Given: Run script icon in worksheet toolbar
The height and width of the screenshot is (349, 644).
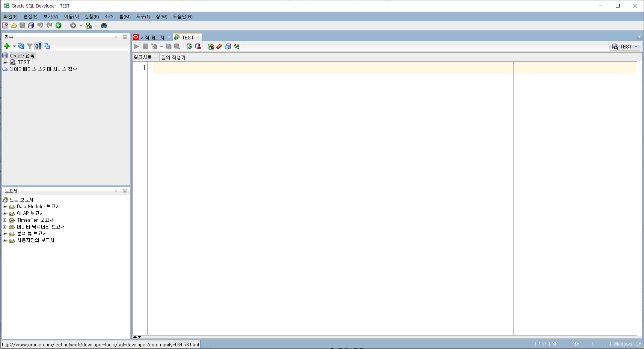Looking at the screenshot, I should click(x=145, y=47).
